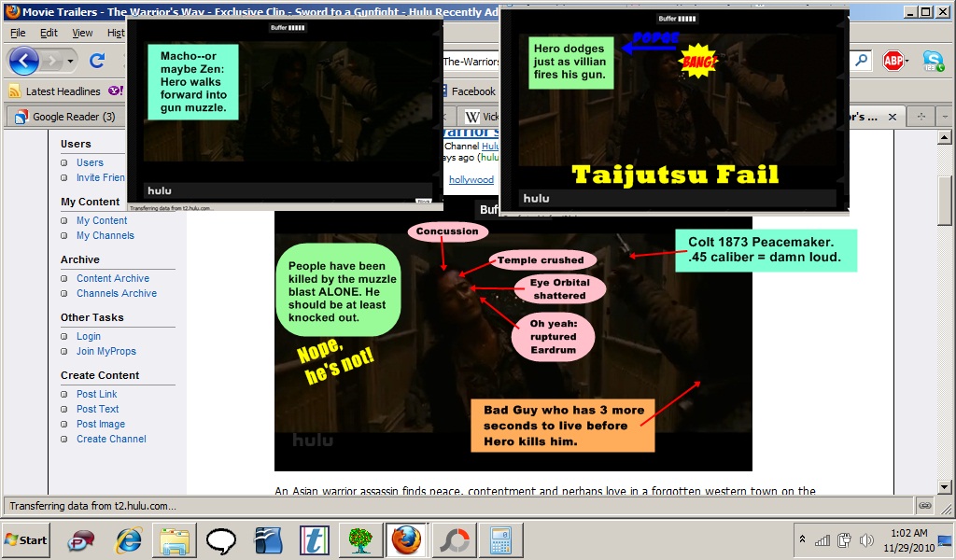Open the Latest Headlines feed bookmark

pyautogui.click(x=54, y=91)
